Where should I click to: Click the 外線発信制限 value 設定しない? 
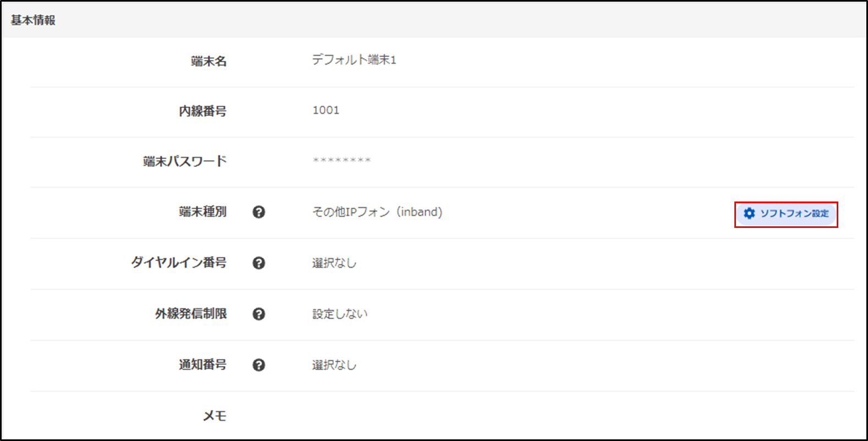(x=340, y=314)
